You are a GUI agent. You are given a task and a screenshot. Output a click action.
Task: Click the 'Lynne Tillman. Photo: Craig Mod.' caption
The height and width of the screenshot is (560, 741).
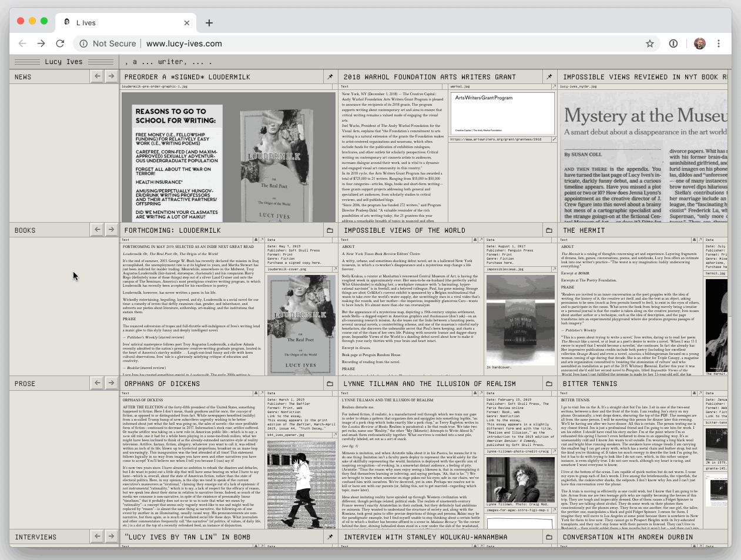tap(517, 504)
